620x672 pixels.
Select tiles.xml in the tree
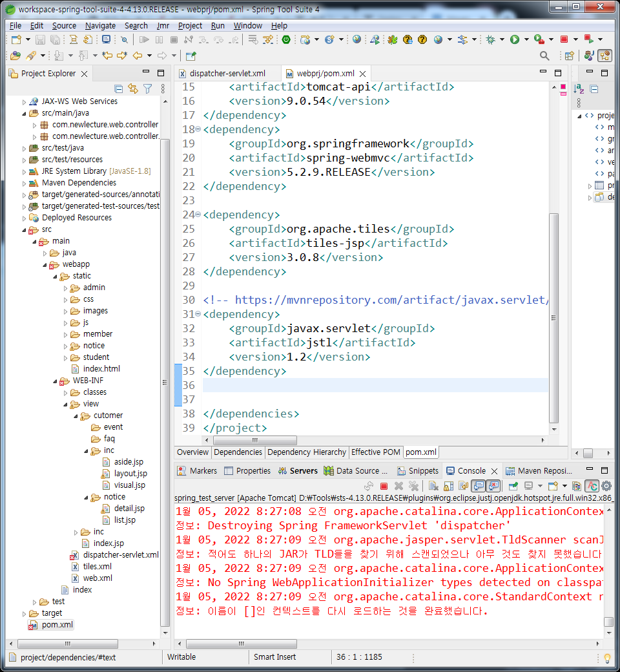98,566
